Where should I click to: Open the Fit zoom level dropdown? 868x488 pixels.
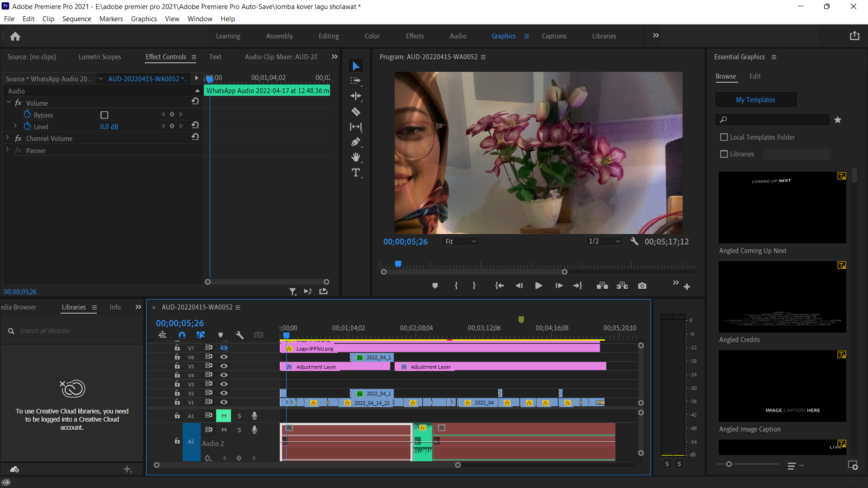(460, 241)
